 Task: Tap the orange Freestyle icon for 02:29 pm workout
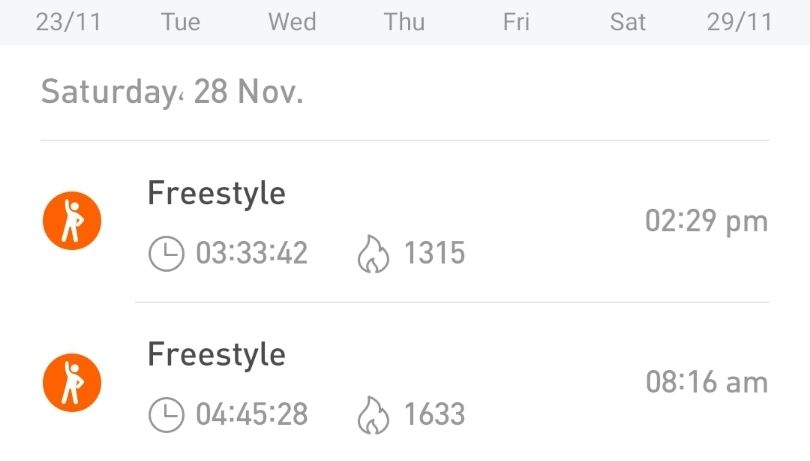click(x=72, y=222)
